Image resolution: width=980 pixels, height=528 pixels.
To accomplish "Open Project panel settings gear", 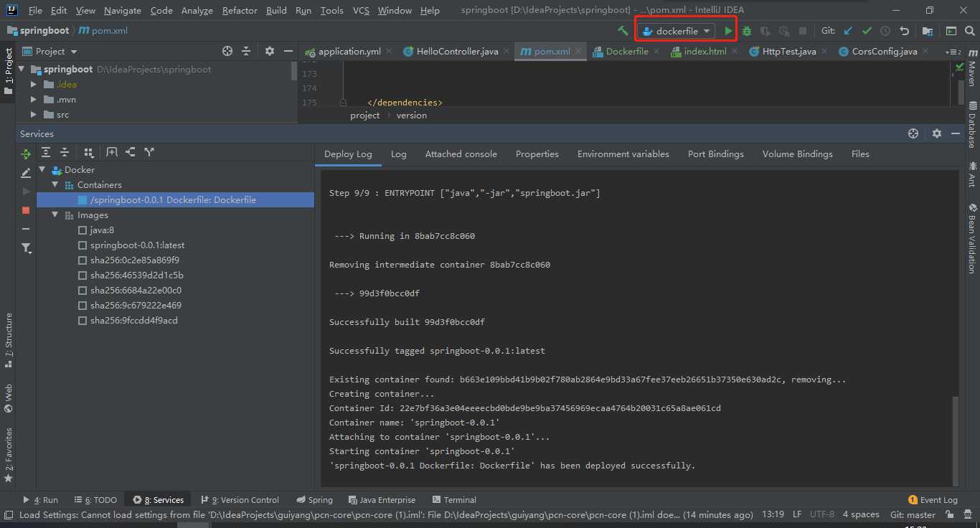I will click(270, 51).
